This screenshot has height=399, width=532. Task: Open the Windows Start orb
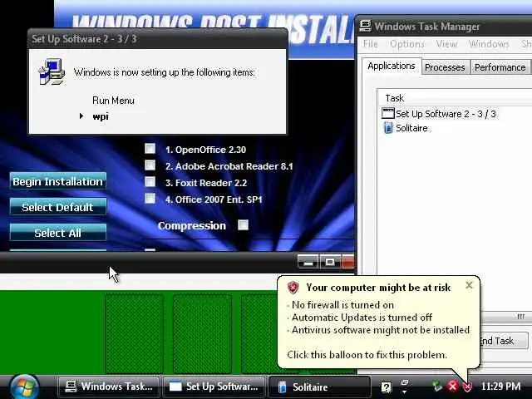tap(23, 387)
